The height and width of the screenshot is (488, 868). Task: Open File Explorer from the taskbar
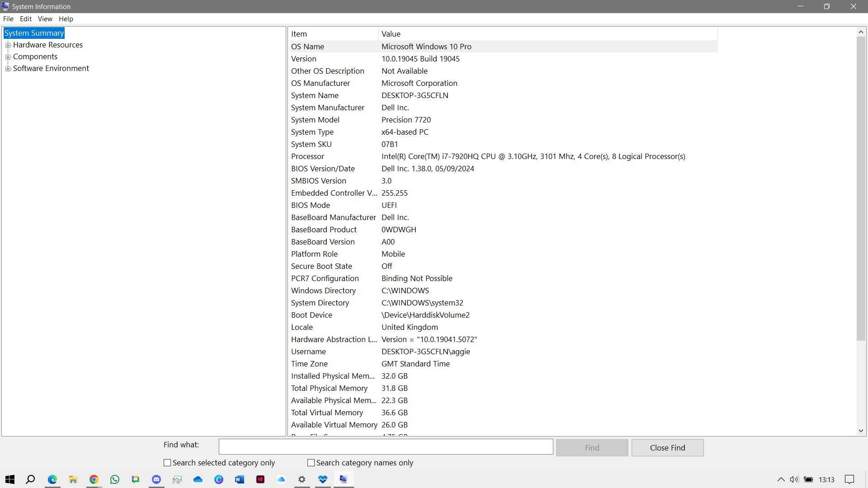73,479
